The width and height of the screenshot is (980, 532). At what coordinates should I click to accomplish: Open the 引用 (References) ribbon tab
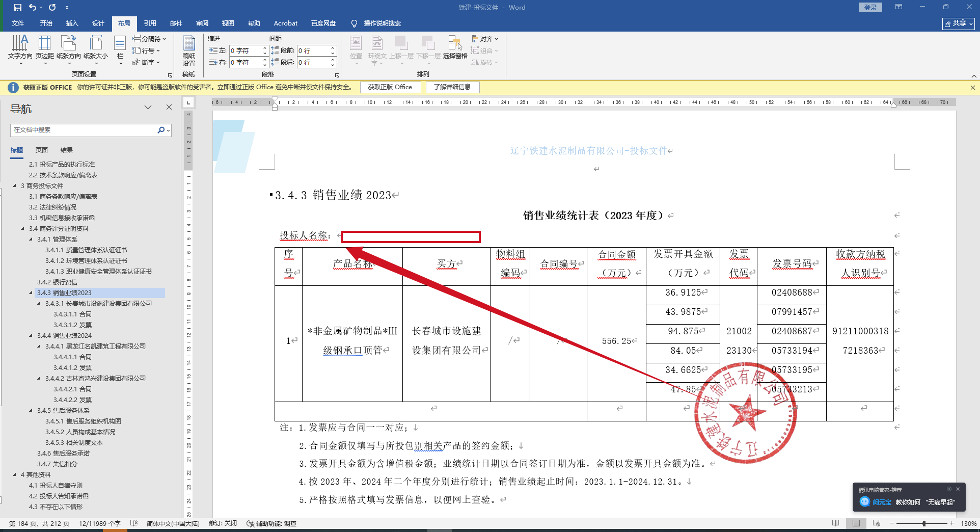[150, 23]
